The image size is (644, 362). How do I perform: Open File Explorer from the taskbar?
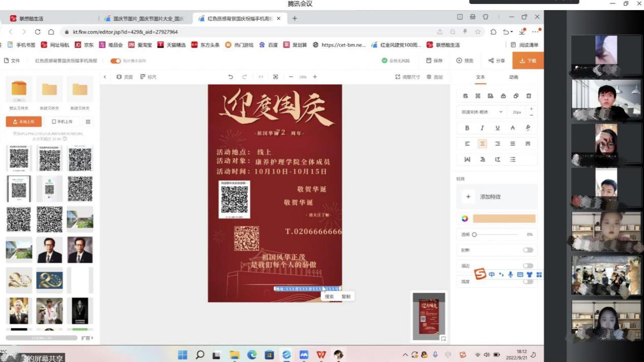tap(234, 355)
